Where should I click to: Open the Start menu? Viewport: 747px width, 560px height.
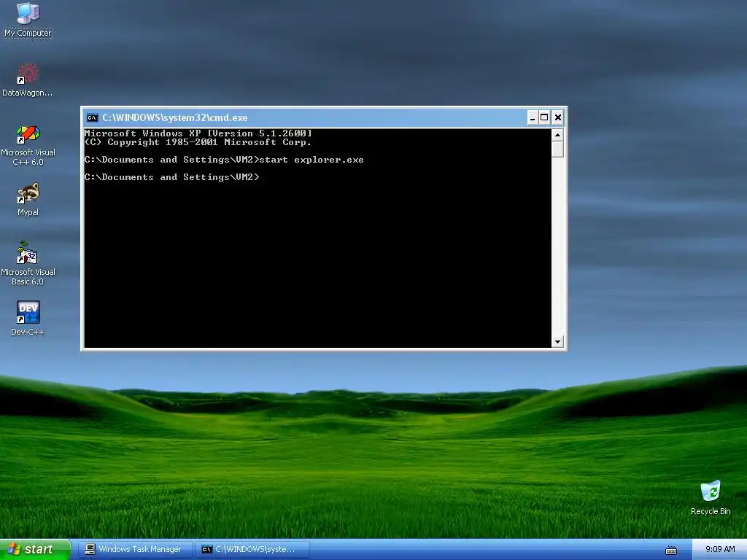click(35, 549)
